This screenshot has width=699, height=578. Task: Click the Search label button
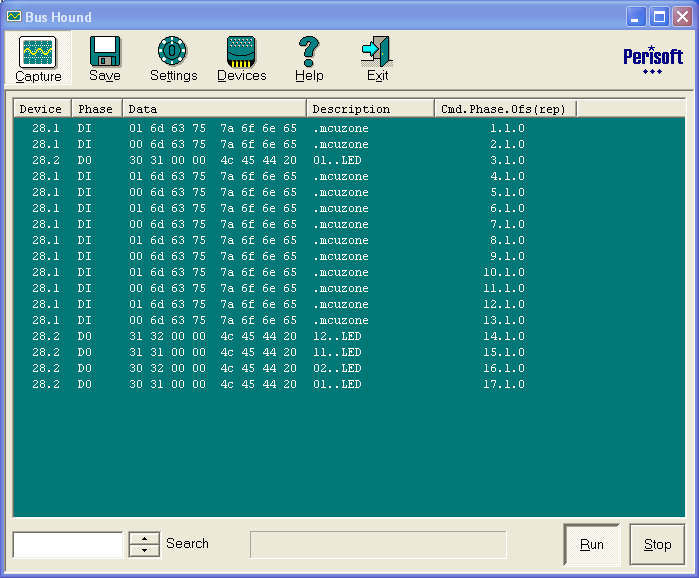click(x=187, y=543)
